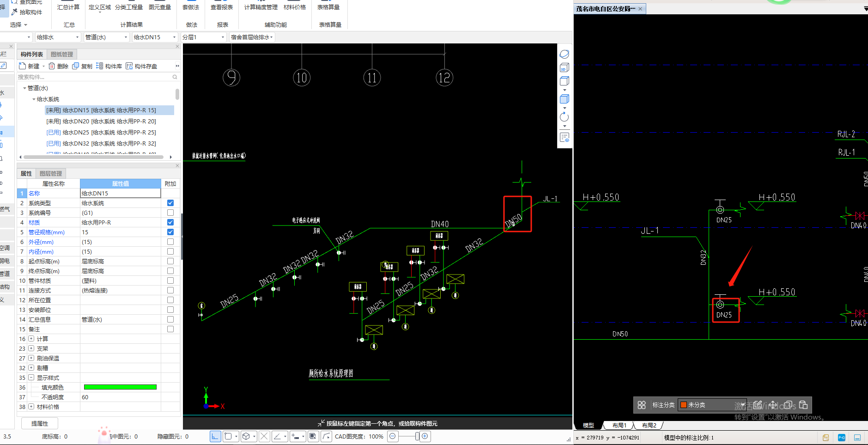This screenshot has width=868, height=445.
Task: Click the blue panel icon at viewer bottom right
Action: [x=857, y=438]
